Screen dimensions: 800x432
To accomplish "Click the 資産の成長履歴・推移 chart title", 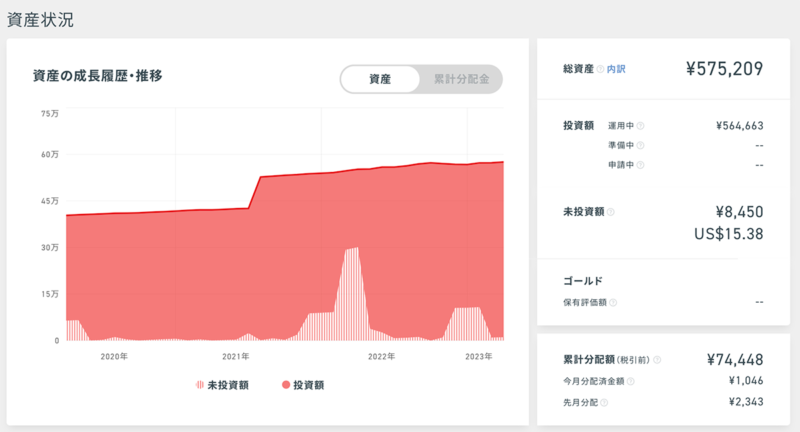I will click(98, 76).
